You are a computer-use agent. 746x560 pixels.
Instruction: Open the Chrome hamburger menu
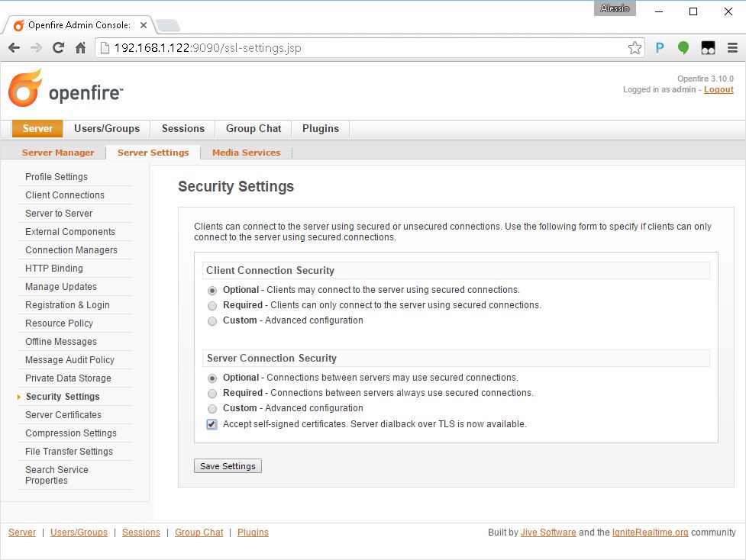click(x=732, y=48)
